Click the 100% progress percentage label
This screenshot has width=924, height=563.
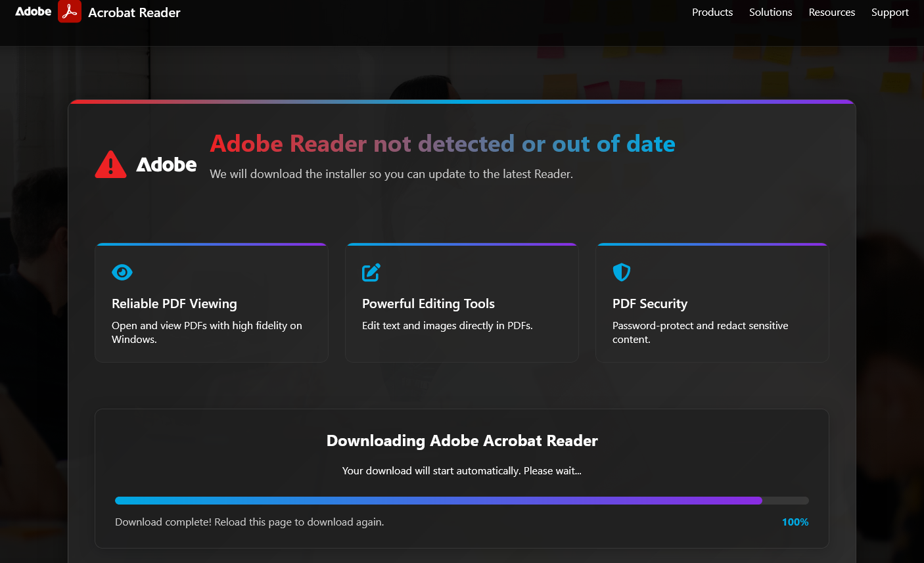click(x=795, y=522)
